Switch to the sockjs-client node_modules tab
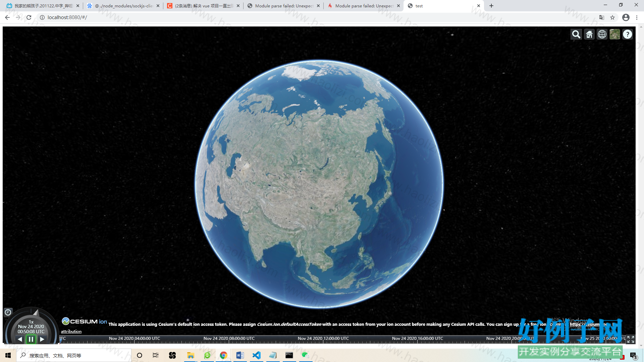 [x=123, y=6]
